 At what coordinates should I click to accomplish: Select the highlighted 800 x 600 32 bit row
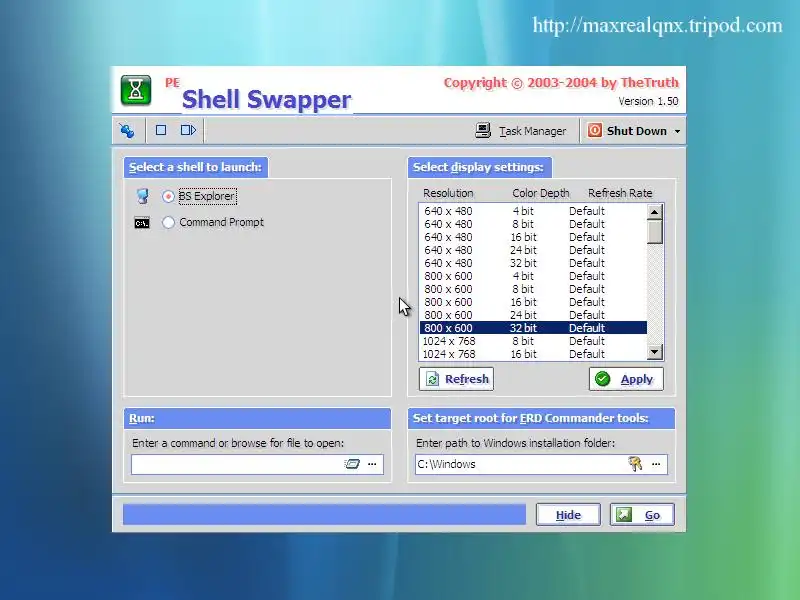[533, 328]
